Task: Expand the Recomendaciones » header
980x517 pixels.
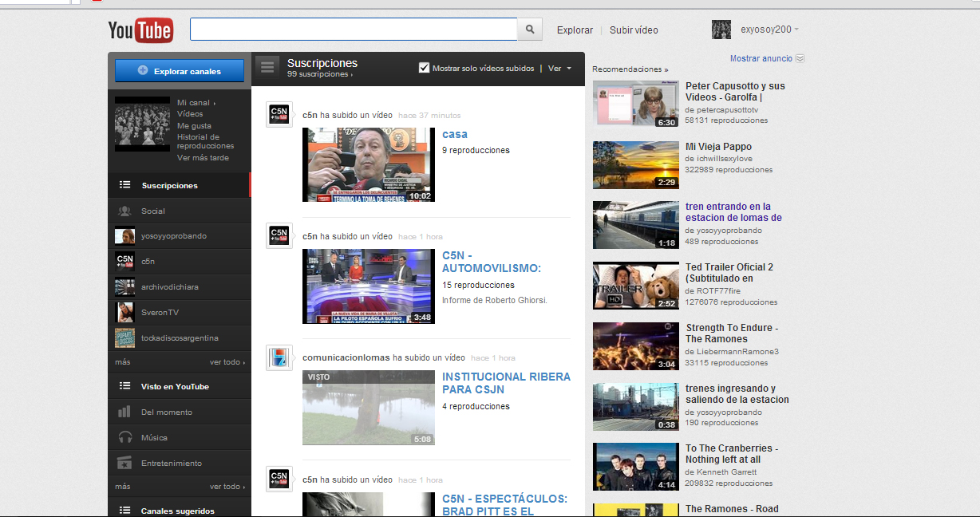Action: (x=630, y=69)
